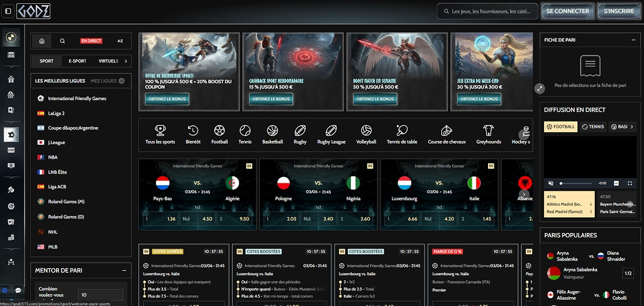Open the LIVE icon in left sidebar
This screenshot has width=644, height=306.
tap(11, 150)
